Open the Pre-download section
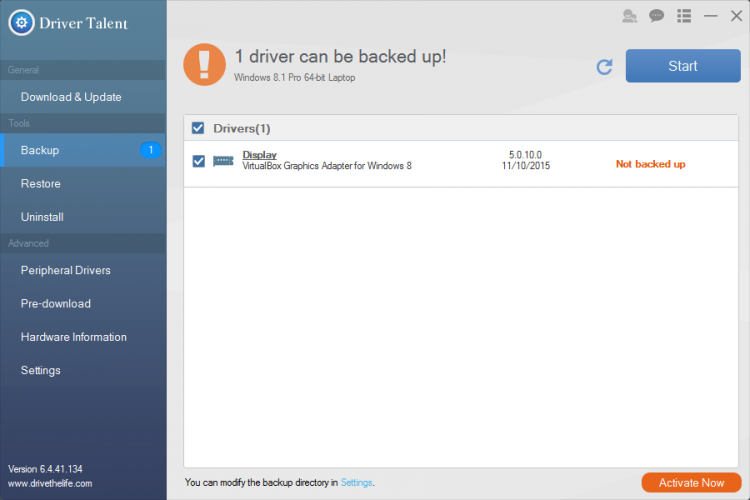 coord(83,304)
